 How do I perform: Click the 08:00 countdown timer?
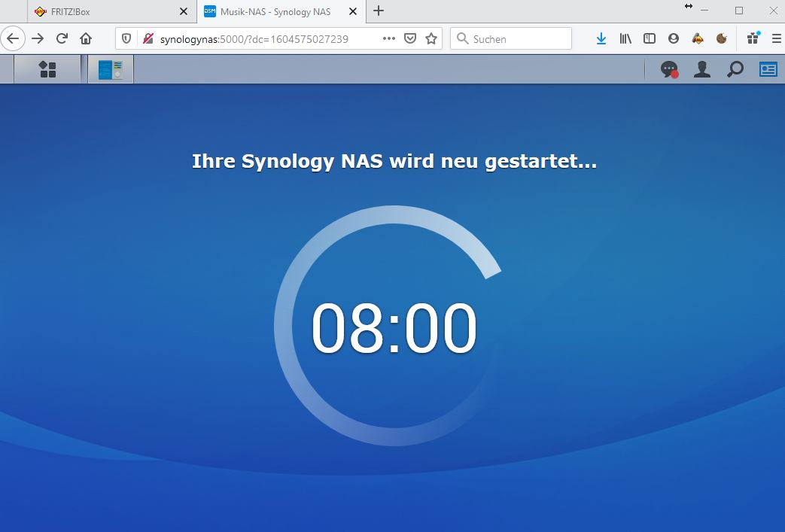pyautogui.click(x=394, y=328)
